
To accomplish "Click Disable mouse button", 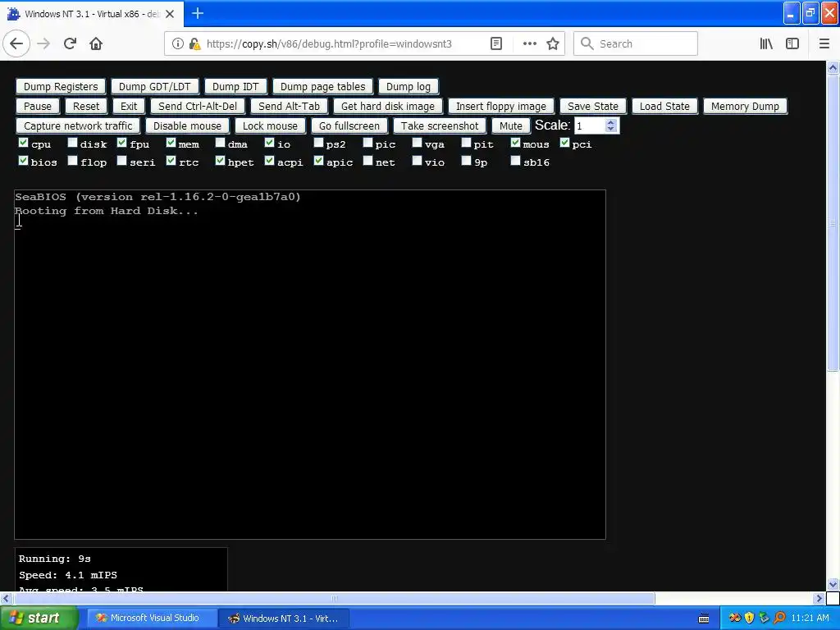I will click(x=187, y=126).
